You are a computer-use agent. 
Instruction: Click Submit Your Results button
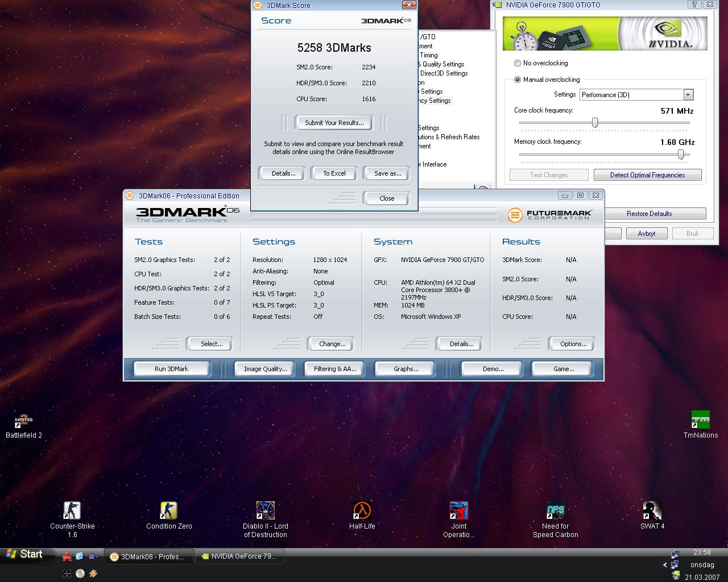coord(334,123)
